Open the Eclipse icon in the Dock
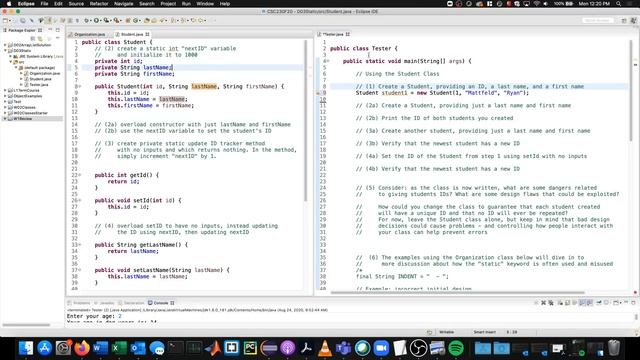Screen dimensions: 640x360 (x=269, y=348)
